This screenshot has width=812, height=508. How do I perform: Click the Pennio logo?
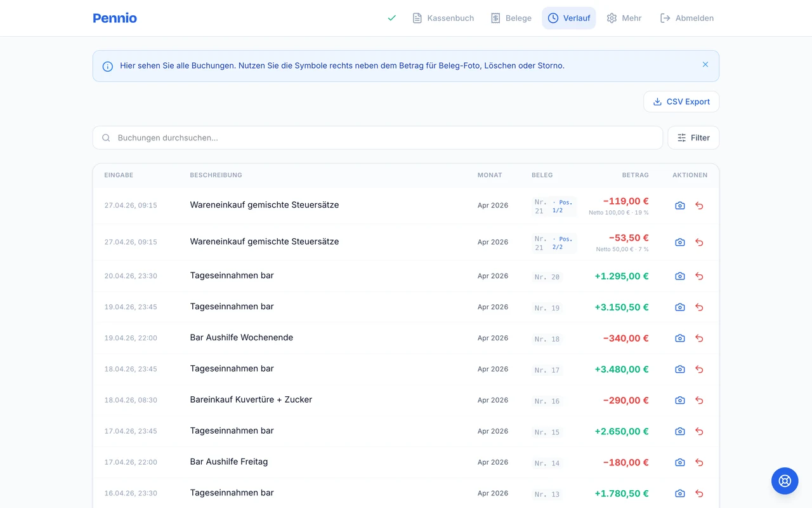(115, 18)
